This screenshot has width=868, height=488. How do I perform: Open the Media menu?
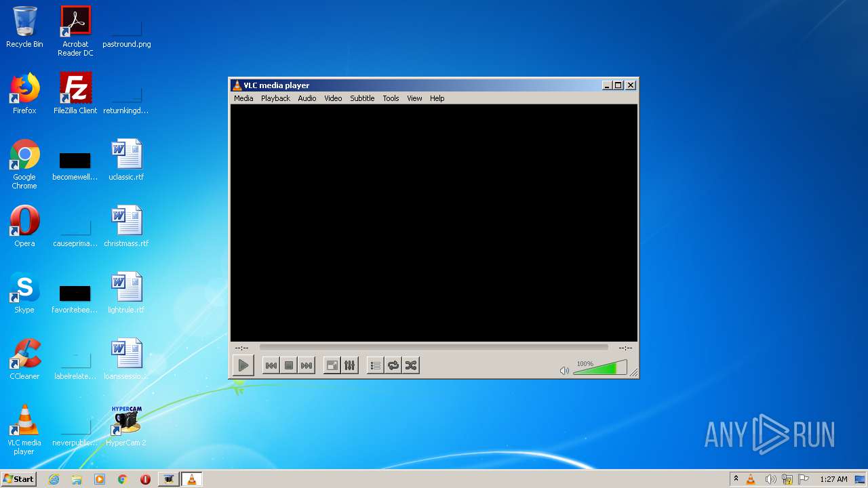coord(243,98)
